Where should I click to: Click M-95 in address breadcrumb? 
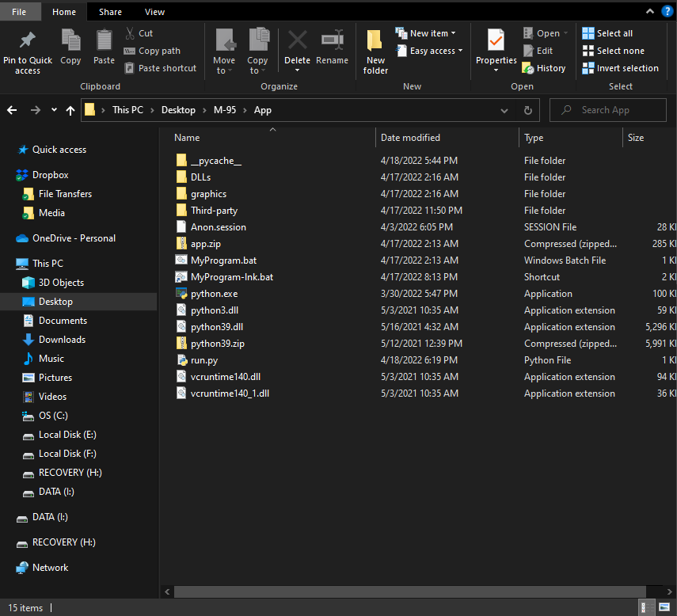point(225,110)
